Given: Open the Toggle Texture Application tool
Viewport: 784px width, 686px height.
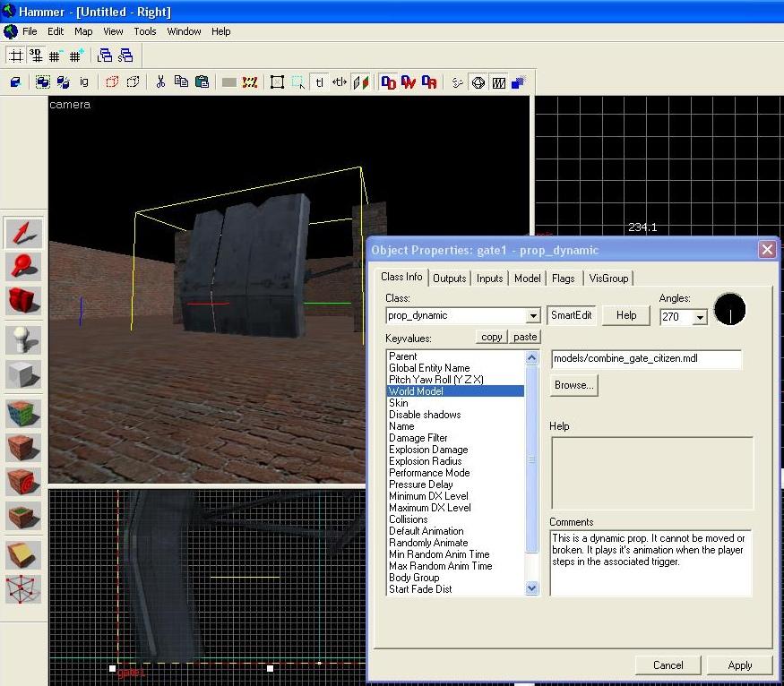Looking at the screenshot, I should click(23, 414).
